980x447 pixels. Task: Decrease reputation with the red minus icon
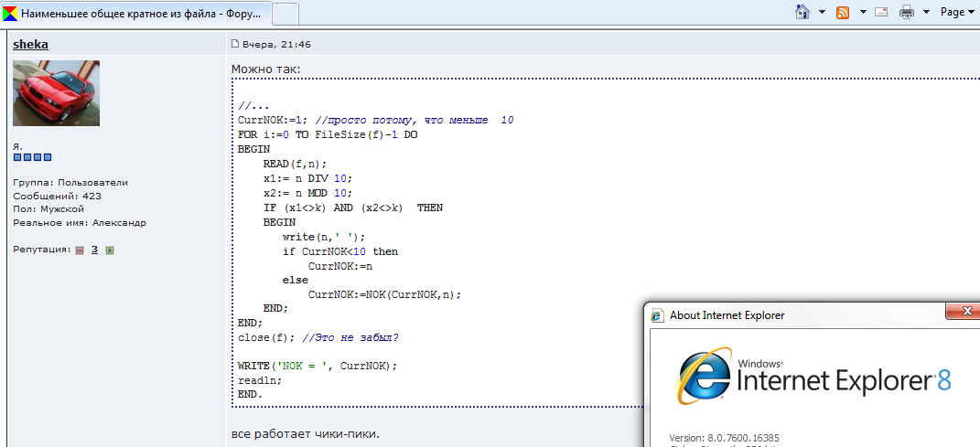click(x=80, y=250)
